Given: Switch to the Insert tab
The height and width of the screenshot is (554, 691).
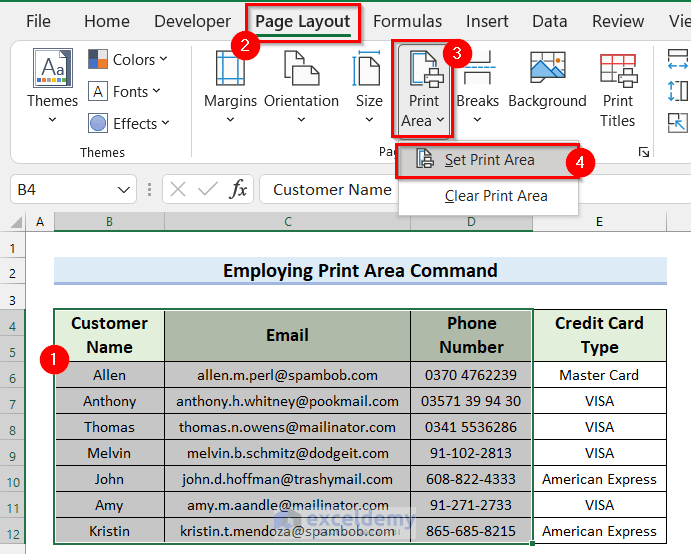Looking at the screenshot, I should point(487,21).
